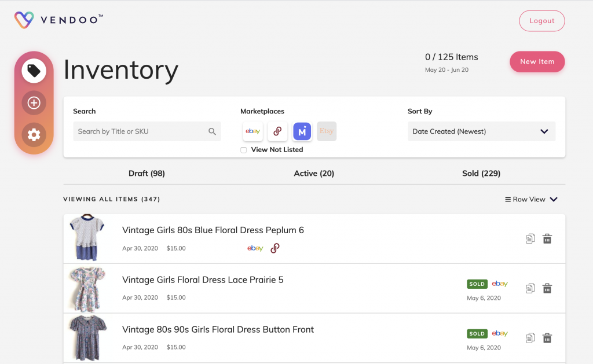
Task: Focus the Search by Title or SKU field
Action: click(x=142, y=131)
